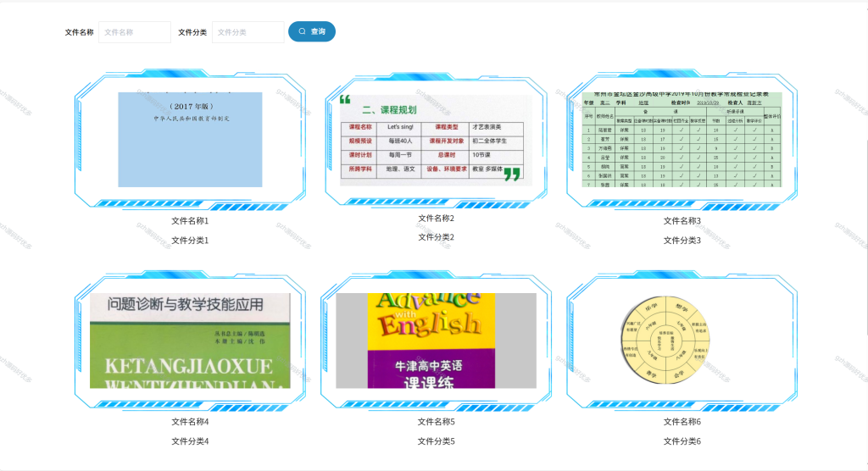
Task: Select the label 文件名称2
Action: pyautogui.click(x=437, y=218)
